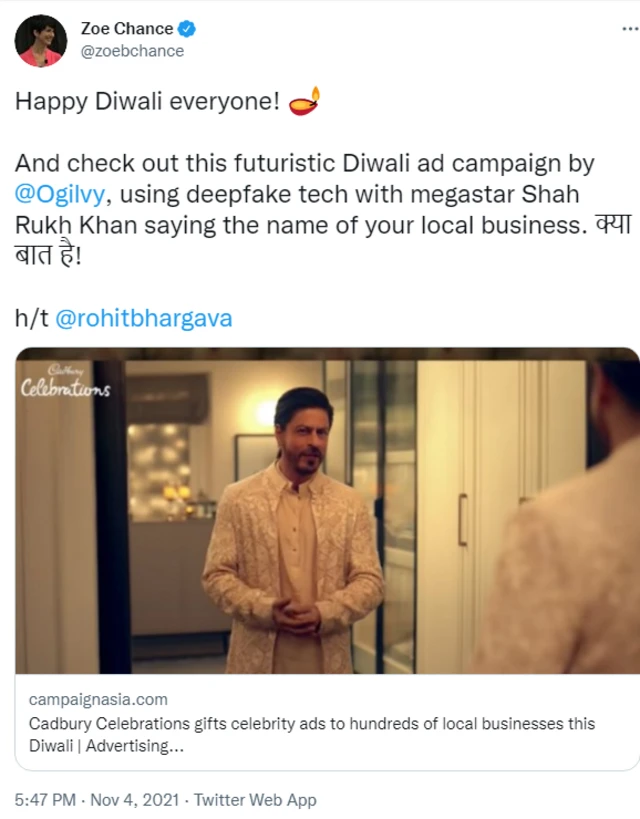The width and height of the screenshot is (640, 819).
Task: Open Zoe Chance's profile picture
Action: 41,41
